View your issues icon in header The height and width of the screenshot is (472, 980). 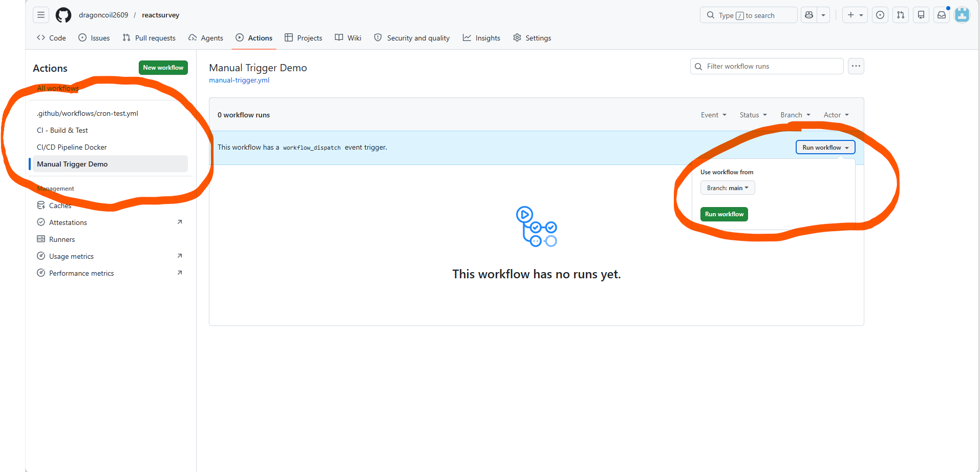pyautogui.click(x=880, y=15)
